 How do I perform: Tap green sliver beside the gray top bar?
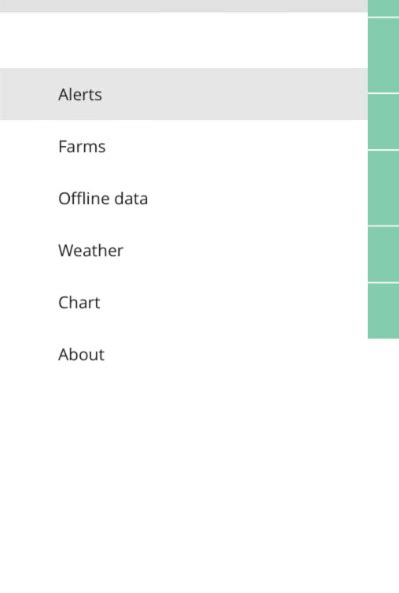(383, 8)
